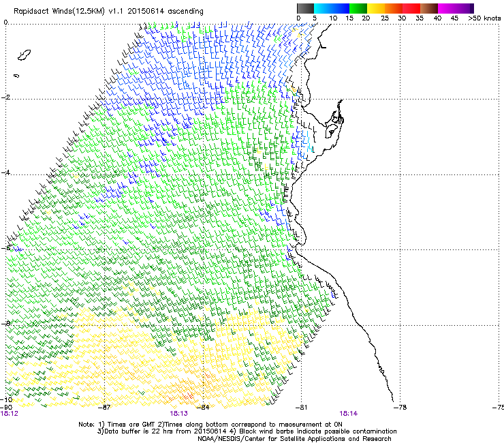Viewport: 504px width, 443px height.
Task: Click the purple 18:13 time stamp
Action: [x=178, y=414]
